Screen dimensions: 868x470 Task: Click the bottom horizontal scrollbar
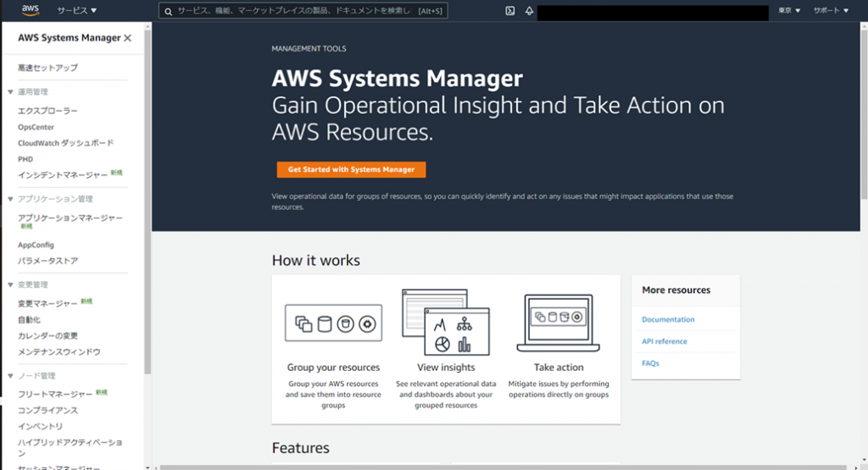[503, 467]
